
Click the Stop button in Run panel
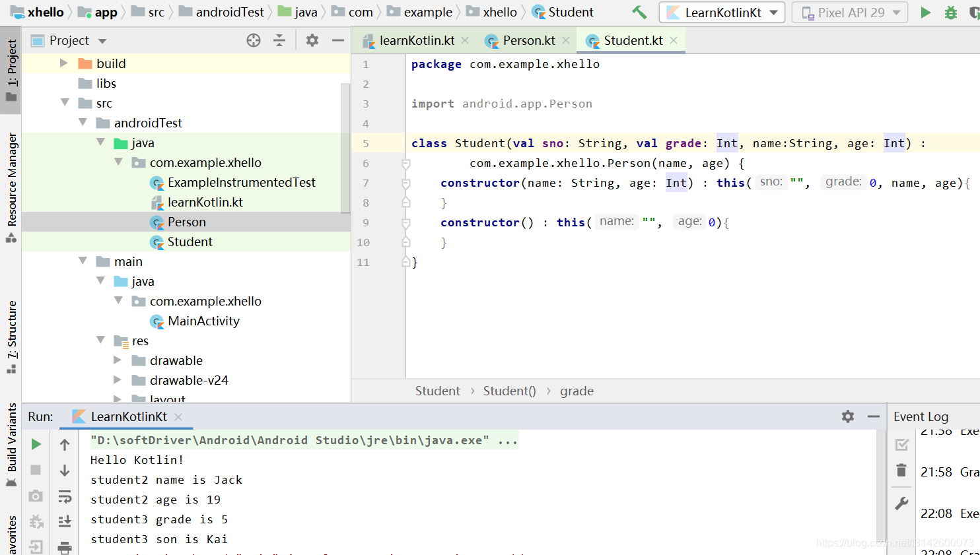[x=36, y=470]
